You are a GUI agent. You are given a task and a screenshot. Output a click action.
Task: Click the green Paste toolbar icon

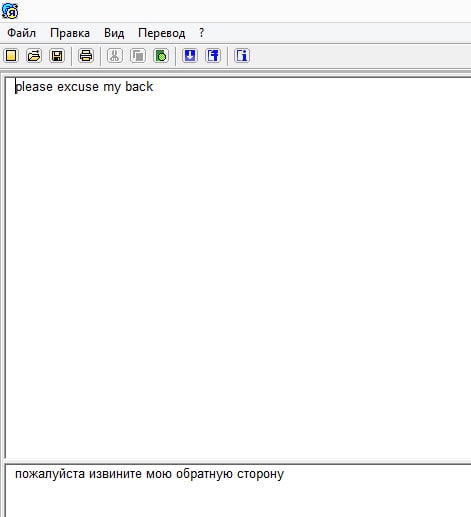coord(161,56)
